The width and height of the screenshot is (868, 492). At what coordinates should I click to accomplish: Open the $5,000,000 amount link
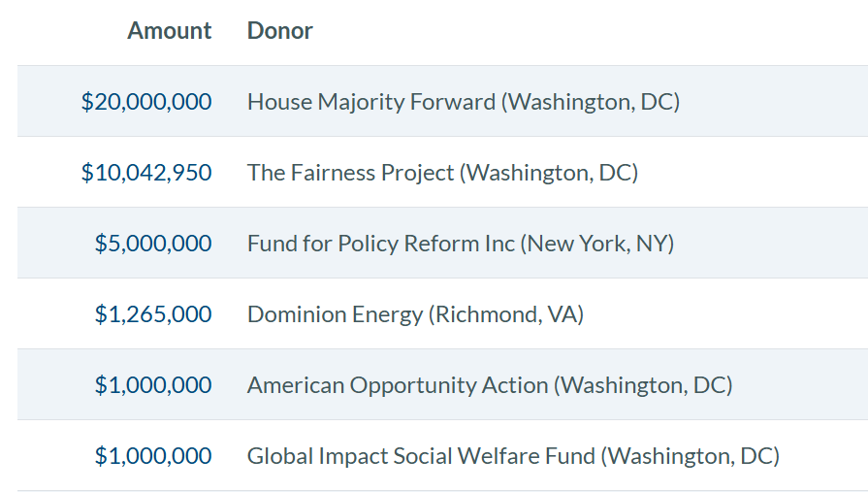pos(153,244)
